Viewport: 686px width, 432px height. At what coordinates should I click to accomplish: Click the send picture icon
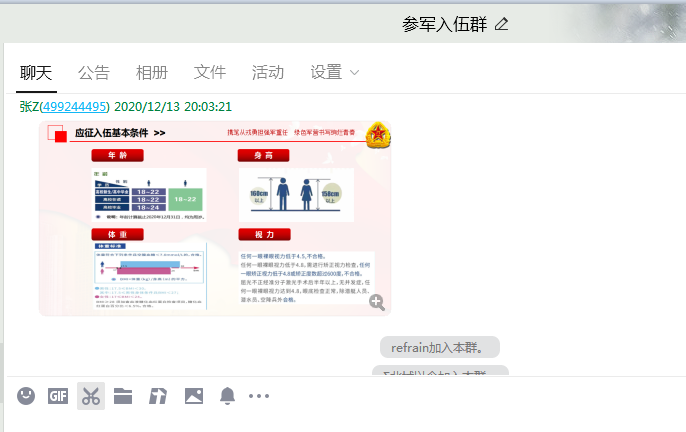click(x=193, y=396)
